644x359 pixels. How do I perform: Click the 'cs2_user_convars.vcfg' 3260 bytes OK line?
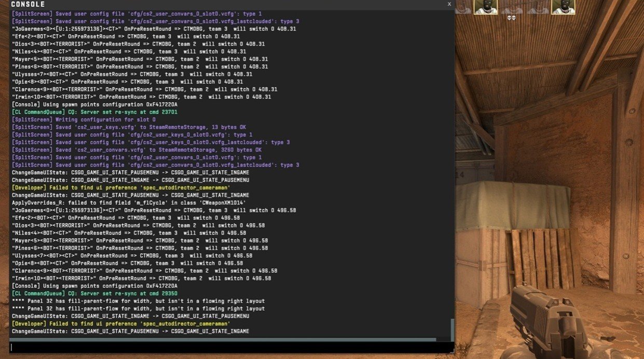pos(136,150)
